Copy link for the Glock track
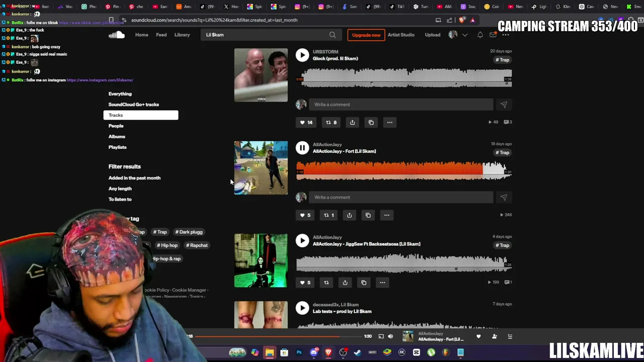Image resolution: width=644 pixels, height=362 pixels. (x=371, y=122)
